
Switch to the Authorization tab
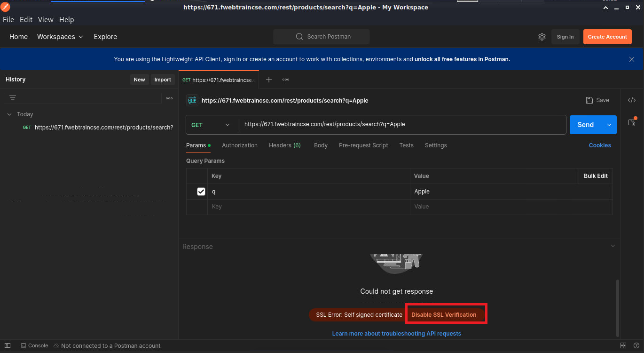tap(240, 145)
